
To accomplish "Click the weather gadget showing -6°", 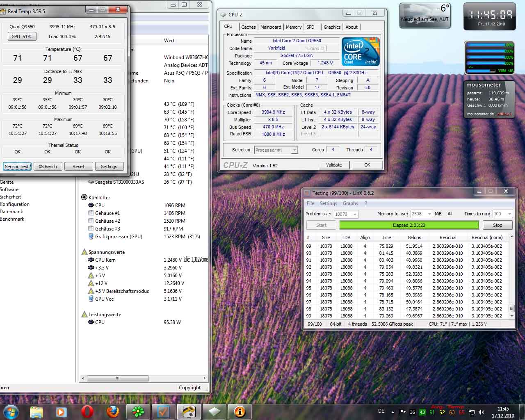I will coord(425,16).
